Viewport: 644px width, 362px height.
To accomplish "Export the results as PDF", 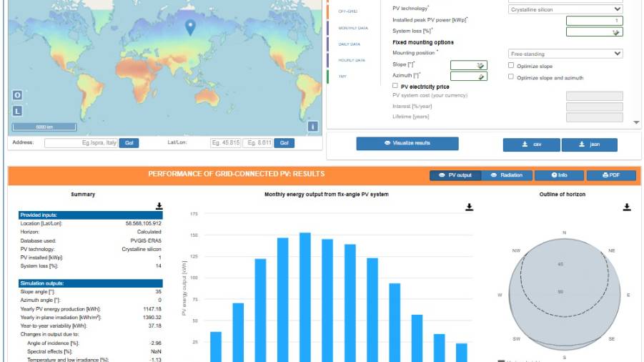I will [x=610, y=175].
